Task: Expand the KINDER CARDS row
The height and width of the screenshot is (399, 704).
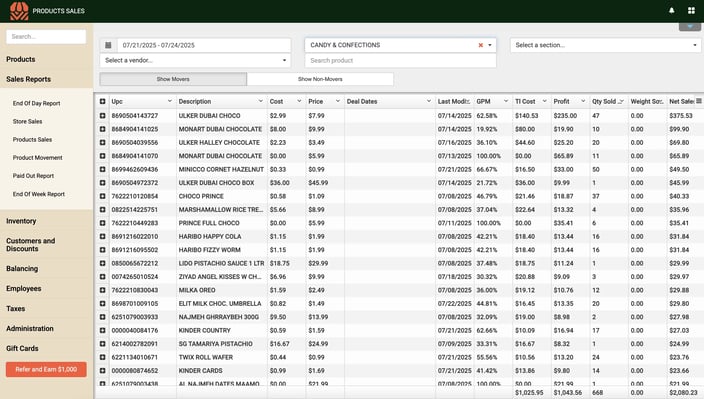Action: click(102, 371)
